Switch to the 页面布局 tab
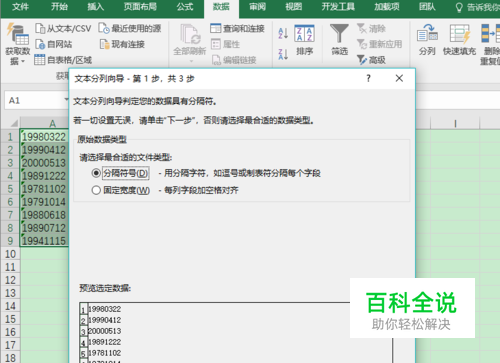The height and width of the screenshot is (363, 500). click(140, 7)
